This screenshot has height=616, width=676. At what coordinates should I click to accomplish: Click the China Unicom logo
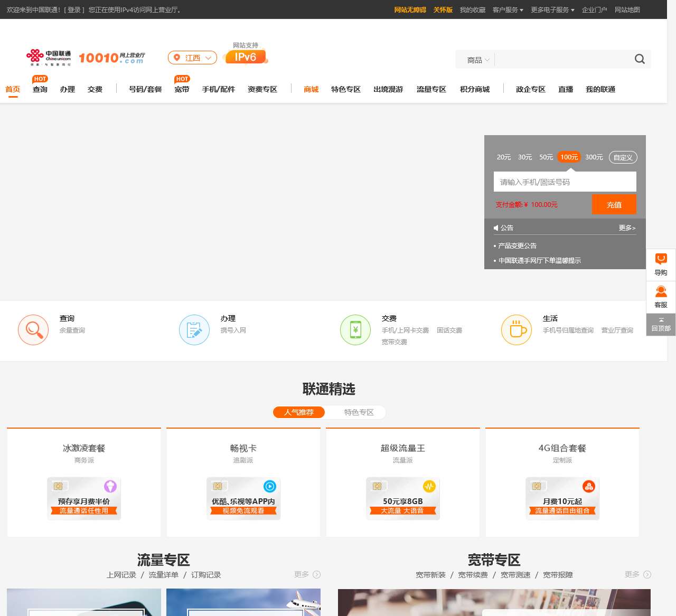[x=49, y=58]
